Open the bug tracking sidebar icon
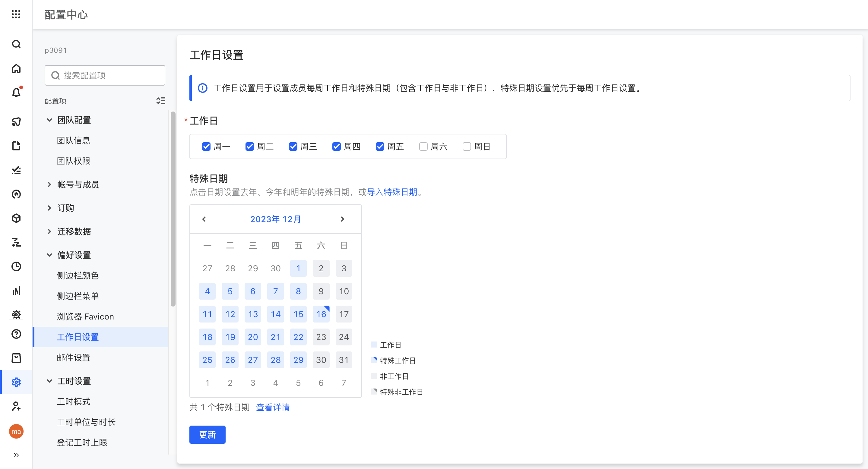The image size is (868, 469). tap(16, 314)
